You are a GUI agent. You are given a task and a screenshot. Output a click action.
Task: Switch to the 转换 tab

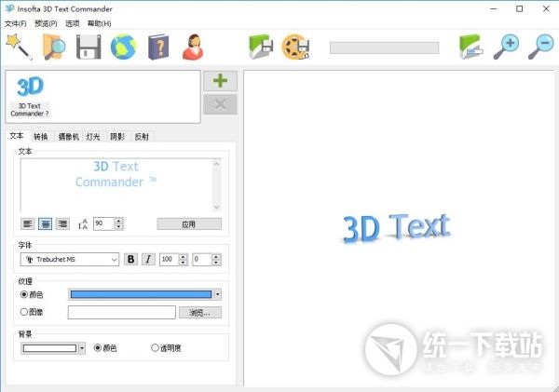pos(41,137)
